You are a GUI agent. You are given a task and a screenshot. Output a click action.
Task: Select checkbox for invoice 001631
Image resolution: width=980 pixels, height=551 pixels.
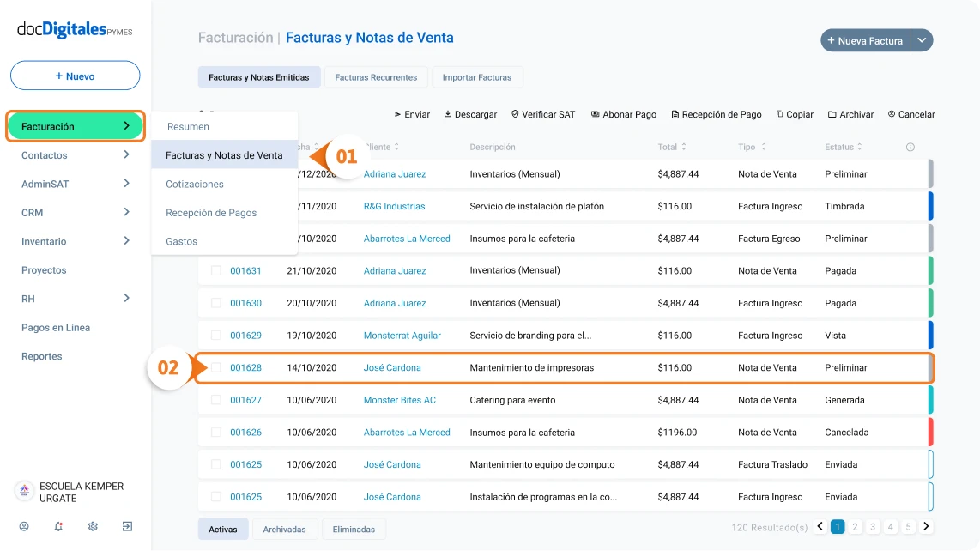[x=216, y=271]
